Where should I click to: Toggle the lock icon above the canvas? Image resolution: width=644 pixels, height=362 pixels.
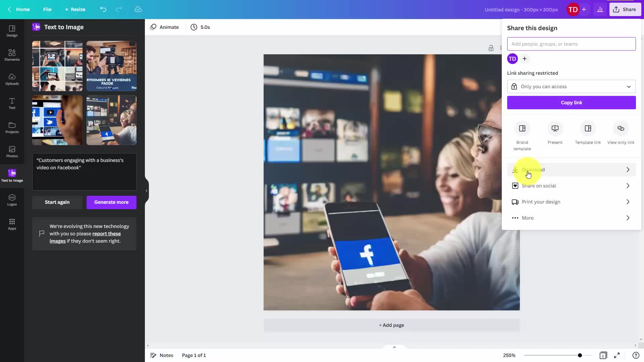(491, 48)
